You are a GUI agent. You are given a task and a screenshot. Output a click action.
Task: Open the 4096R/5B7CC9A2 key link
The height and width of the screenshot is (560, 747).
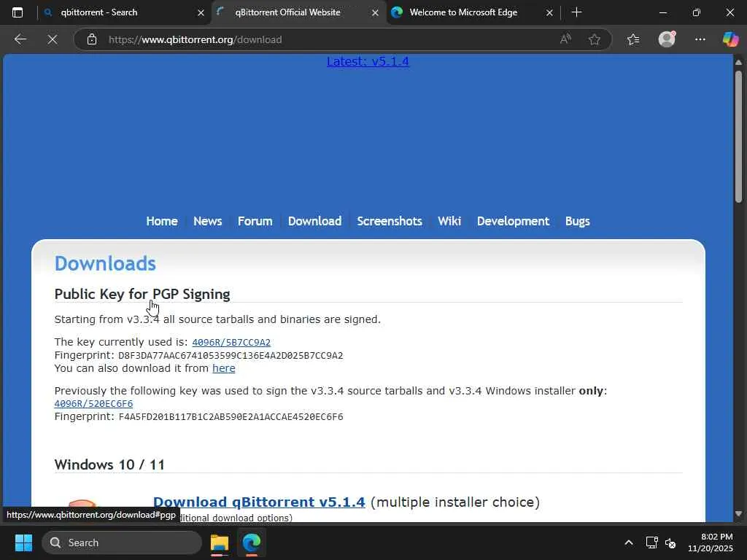pos(231,343)
